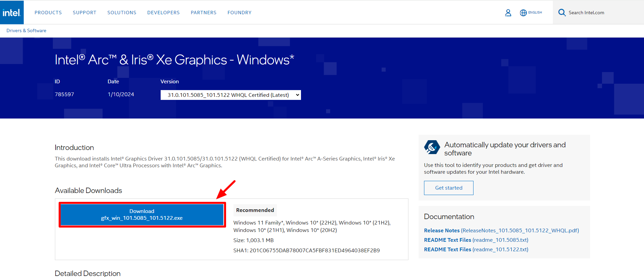The width and height of the screenshot is (644, 277).
Task: Click the Detailed Description heading
Action: pos(88,273)
